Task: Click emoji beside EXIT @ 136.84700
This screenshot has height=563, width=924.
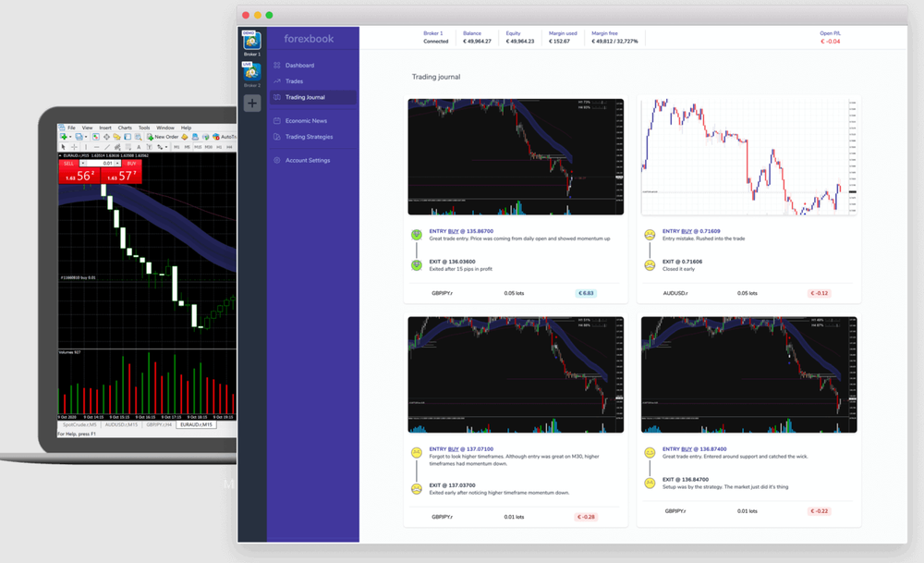Action: (650, 483)
